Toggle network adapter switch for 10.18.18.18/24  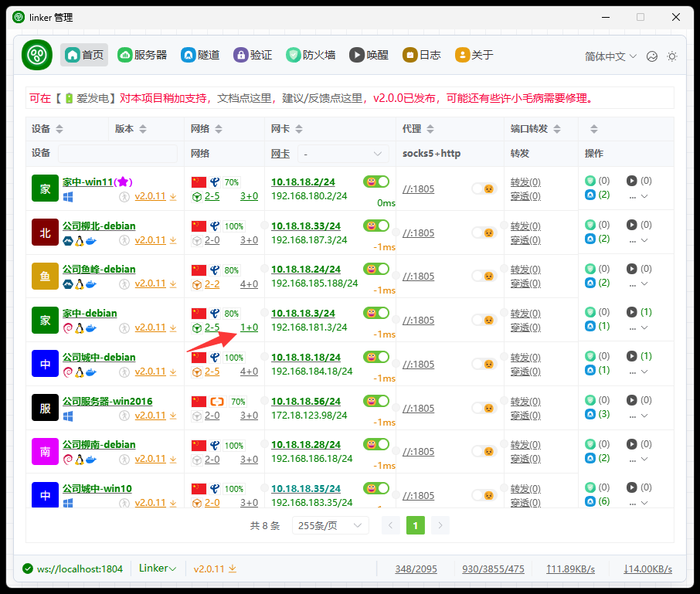point(376,357)
